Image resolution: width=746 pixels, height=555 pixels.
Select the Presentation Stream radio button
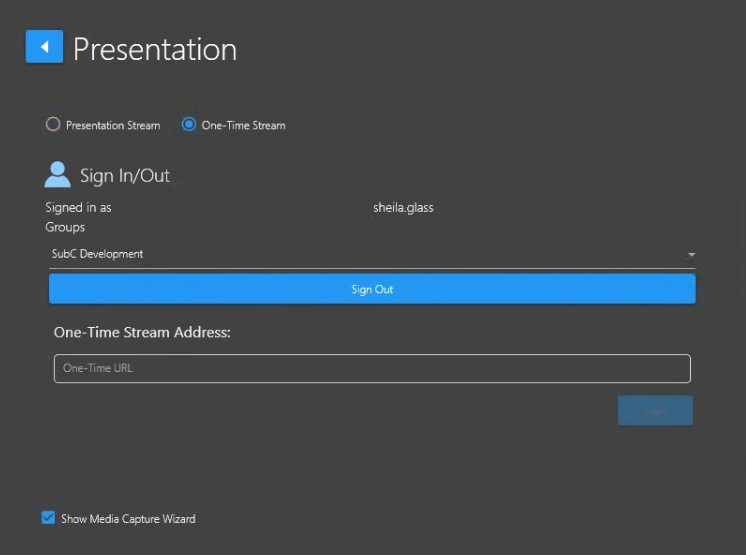(53, 125)
